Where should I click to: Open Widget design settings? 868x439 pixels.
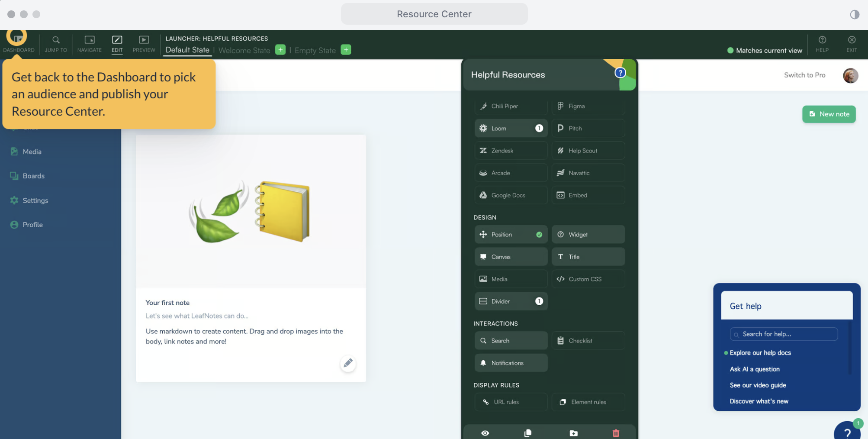click(x=588, y=235)
